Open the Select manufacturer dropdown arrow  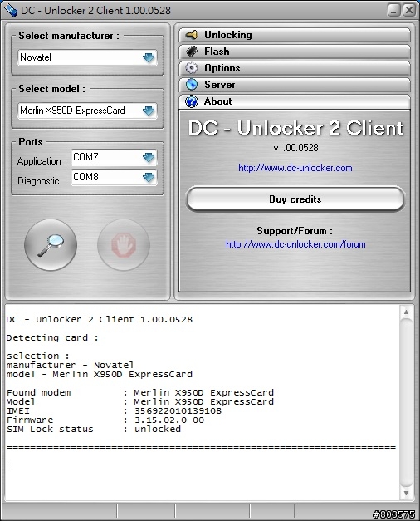[149, 57]
